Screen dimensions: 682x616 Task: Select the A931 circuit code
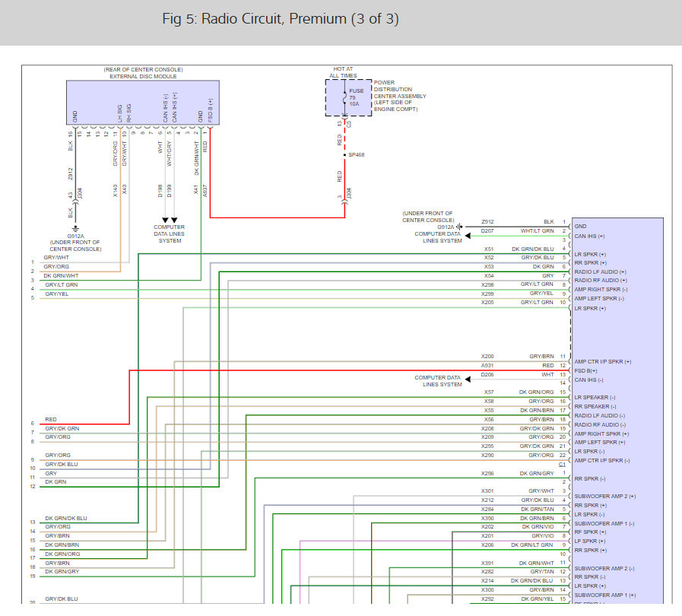(487, 366)
